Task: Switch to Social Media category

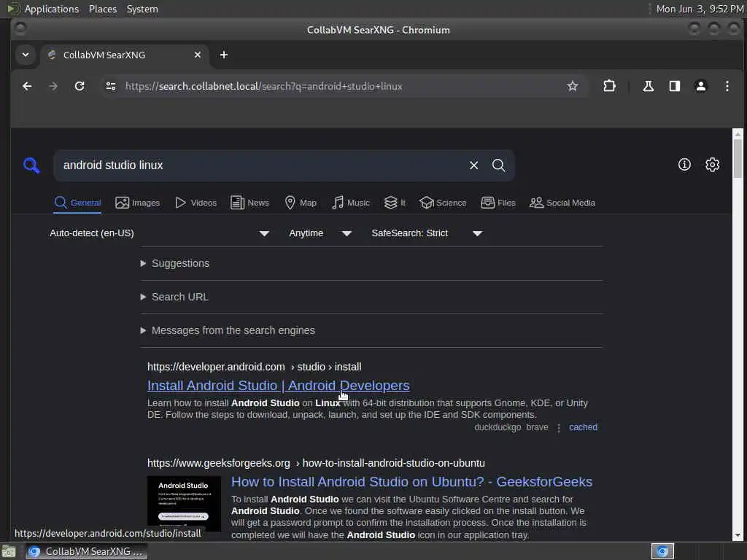Action: click(x=562, y=203)
